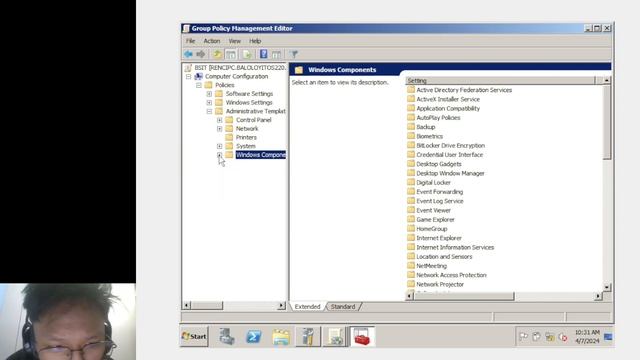640x360 pixels.
Task: Click the policy editor scroll taskbar icon
Action: point(335,336)
